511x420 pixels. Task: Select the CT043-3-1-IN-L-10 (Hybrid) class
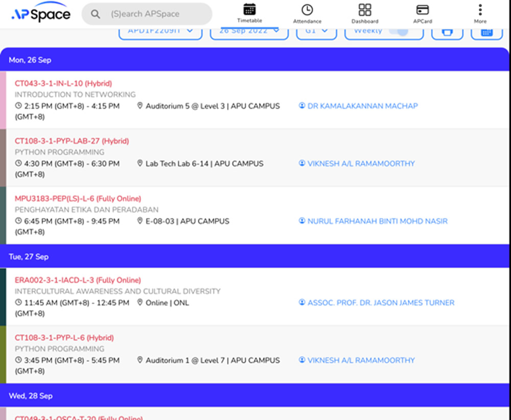click(63, 83)
